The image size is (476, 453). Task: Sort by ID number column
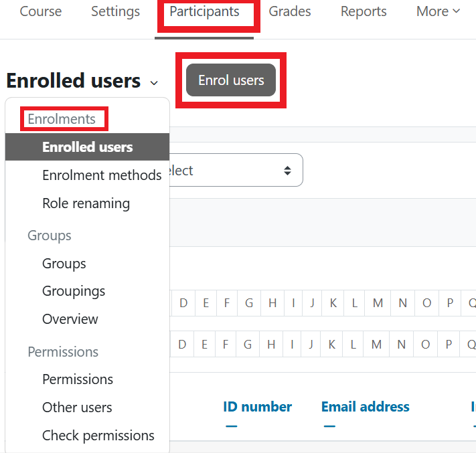(257, 407)
